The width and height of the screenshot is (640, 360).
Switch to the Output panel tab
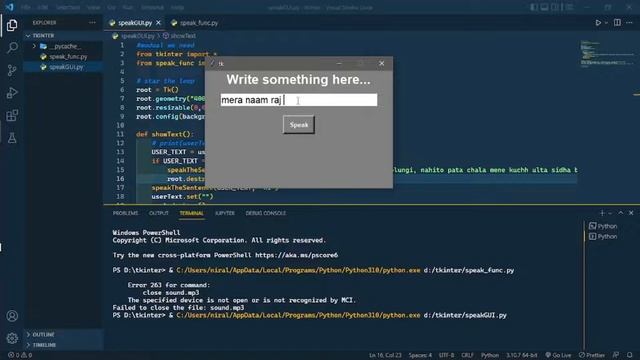159,213
